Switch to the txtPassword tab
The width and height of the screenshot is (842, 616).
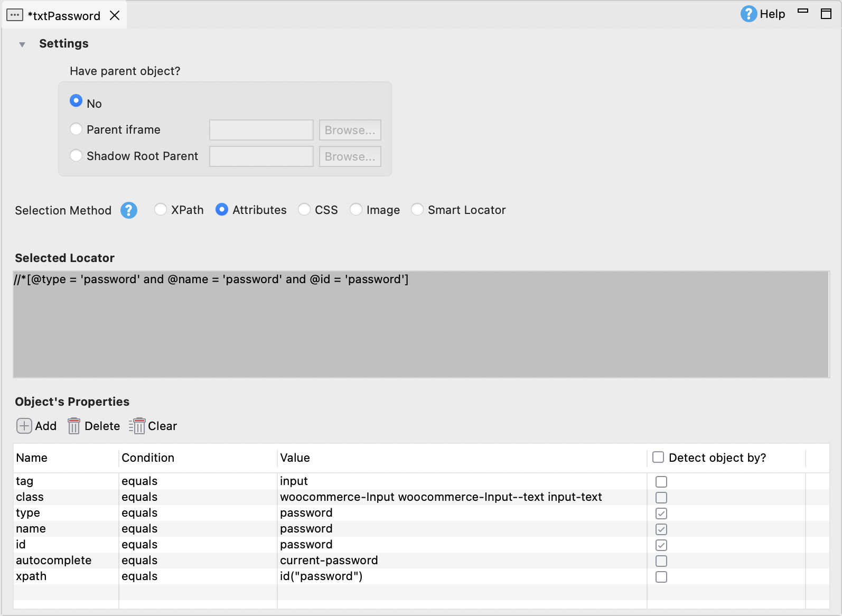click(64, 16)
